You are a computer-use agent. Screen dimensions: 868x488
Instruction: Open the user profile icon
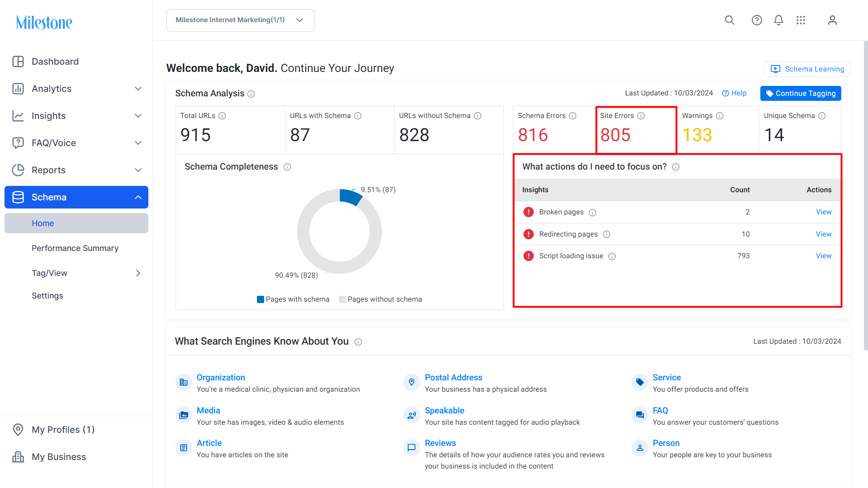click(832, 20)
